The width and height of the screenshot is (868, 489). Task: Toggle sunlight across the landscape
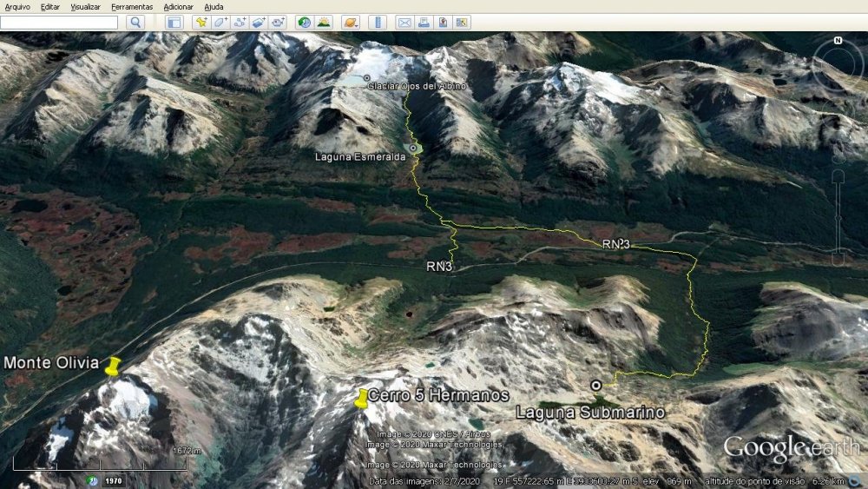tap(323, 23)
